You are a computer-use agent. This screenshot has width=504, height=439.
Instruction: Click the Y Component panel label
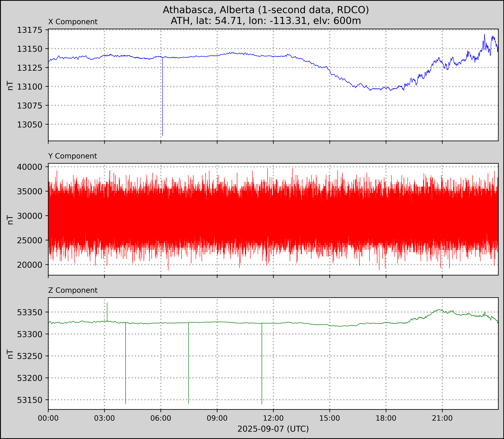point(73,156)
